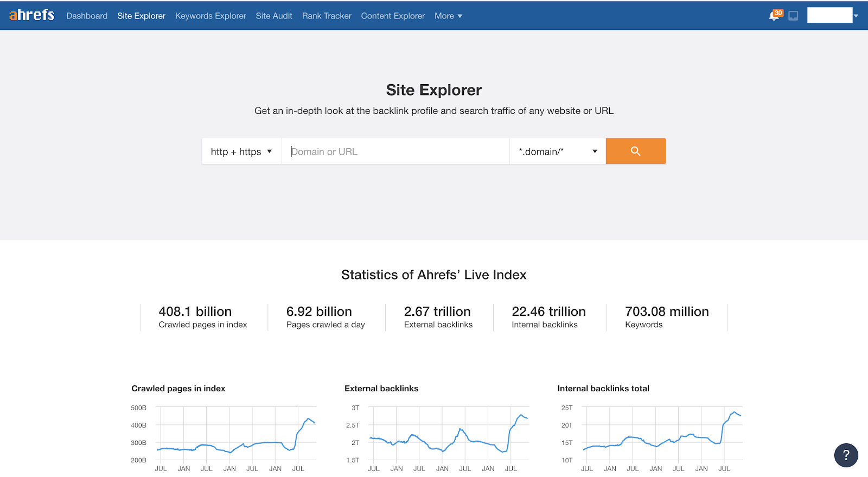
Task: Select the Site Explorer nav item
Action: coord(141,16)
